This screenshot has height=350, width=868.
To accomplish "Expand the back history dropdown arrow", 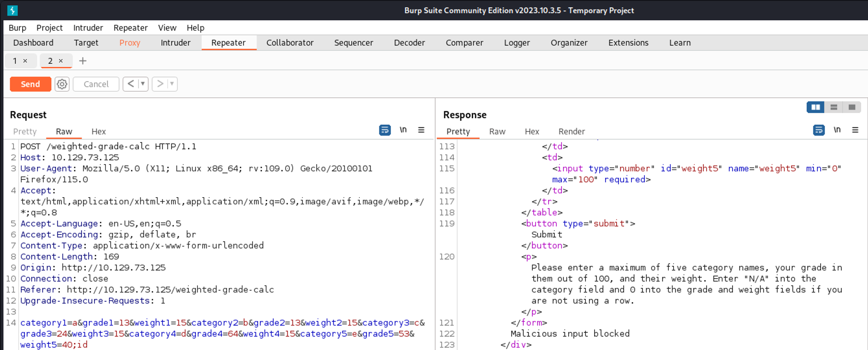I will (x=142, y=84).
